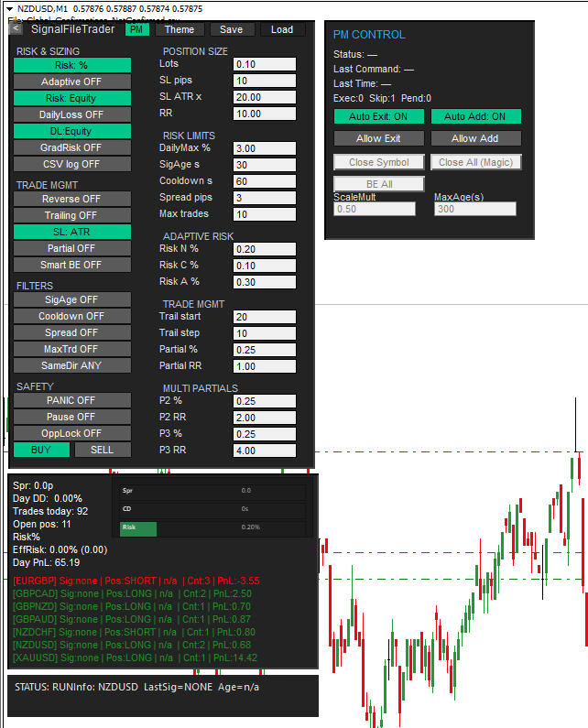The width and height of the screenshot is (588, 728).
Task: Enable the MaxTrd filter
Action: [x=72, y=349]
